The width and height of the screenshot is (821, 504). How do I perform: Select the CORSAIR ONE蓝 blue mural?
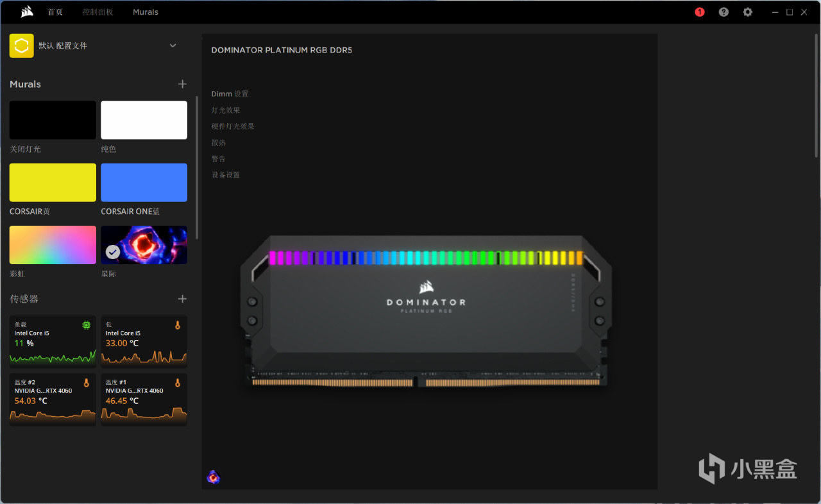[144, 183]
